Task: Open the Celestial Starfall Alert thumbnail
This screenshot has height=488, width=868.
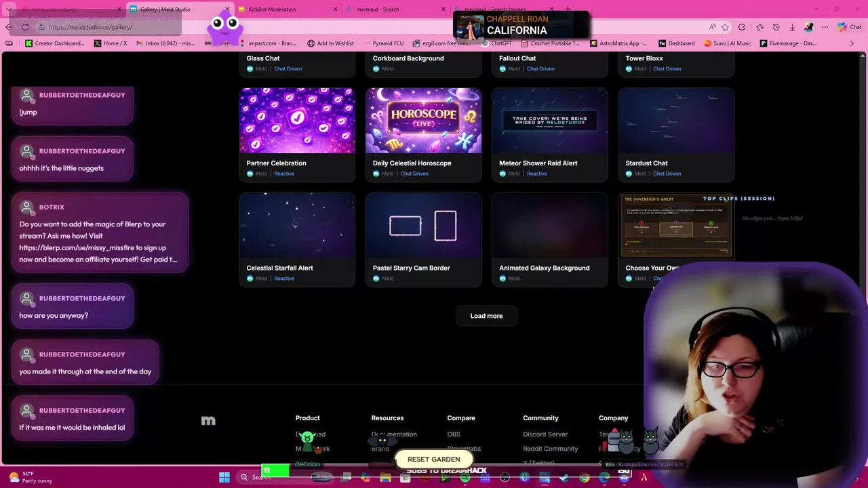Action: 297,226
